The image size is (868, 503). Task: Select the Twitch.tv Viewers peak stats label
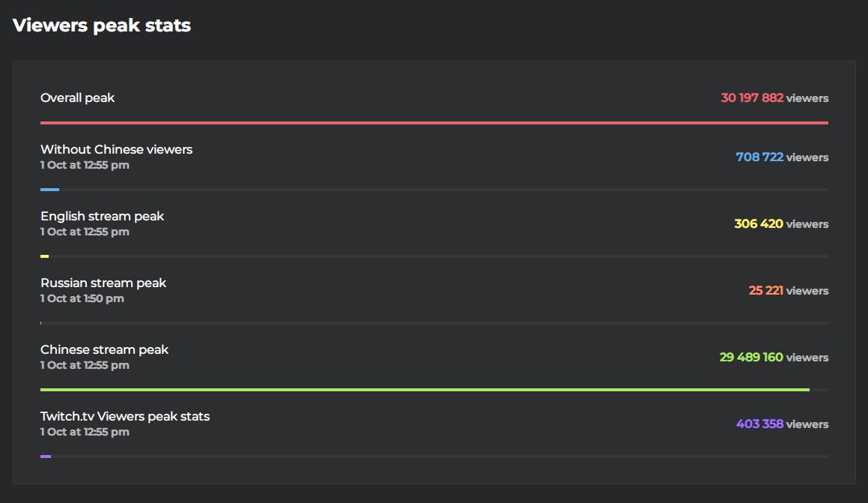(125, 417)
